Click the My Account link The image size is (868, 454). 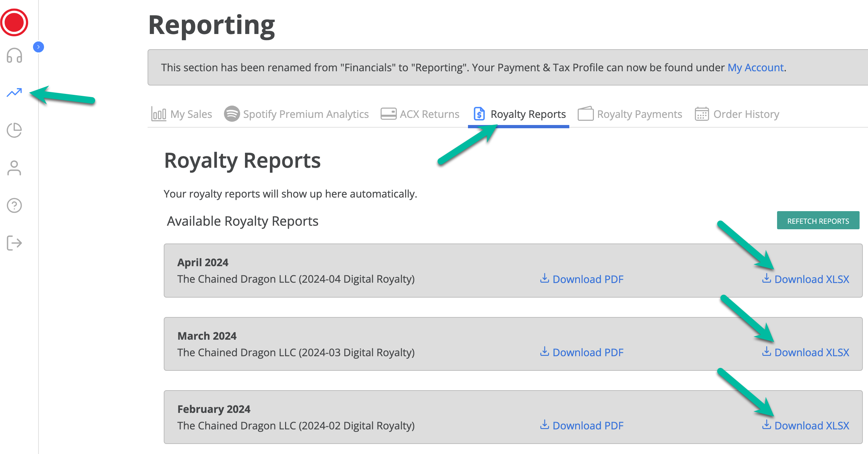[755, 68]
